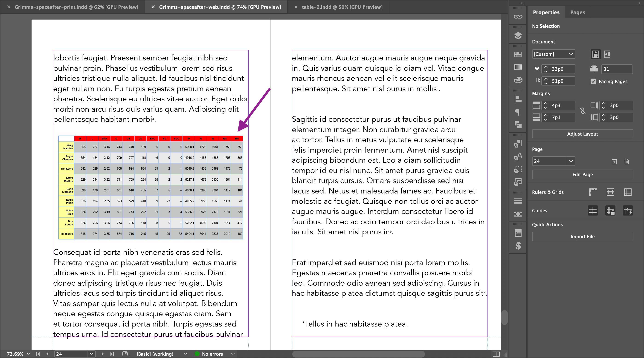Image resolution: width=644 pixels, height=358 pixels.
Task: Show rulers in Rulers & Grids
Action: click(593, 192)
